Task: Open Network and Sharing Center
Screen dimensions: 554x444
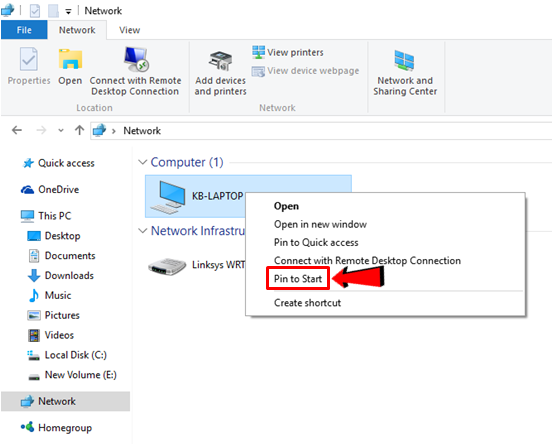Action: coord(405,73)
